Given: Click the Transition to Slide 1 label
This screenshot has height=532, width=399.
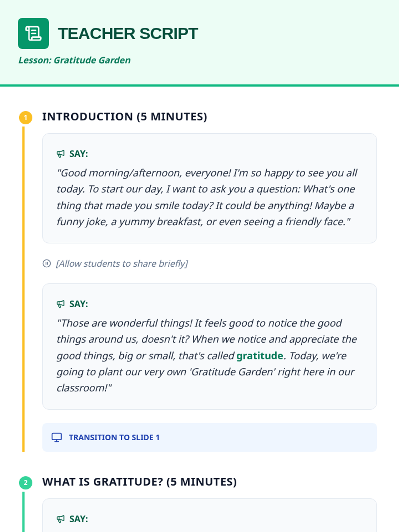Looking at the screenshot, I should coord(114,437).
